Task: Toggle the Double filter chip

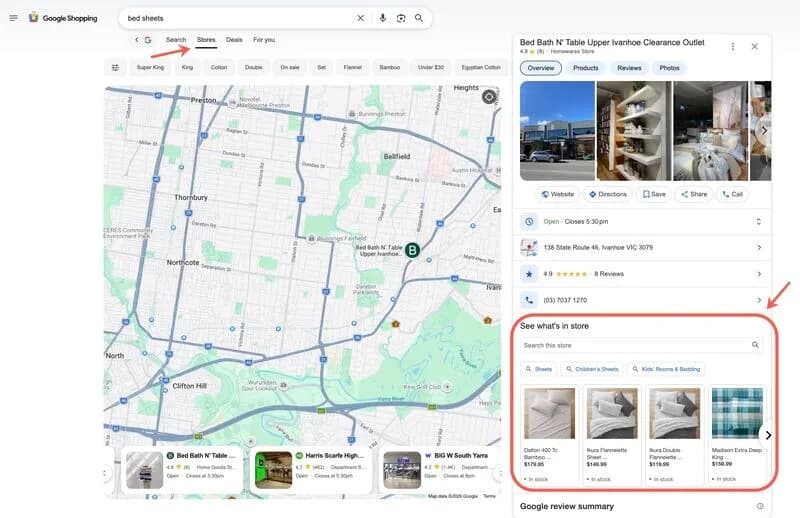Action: 254,67
